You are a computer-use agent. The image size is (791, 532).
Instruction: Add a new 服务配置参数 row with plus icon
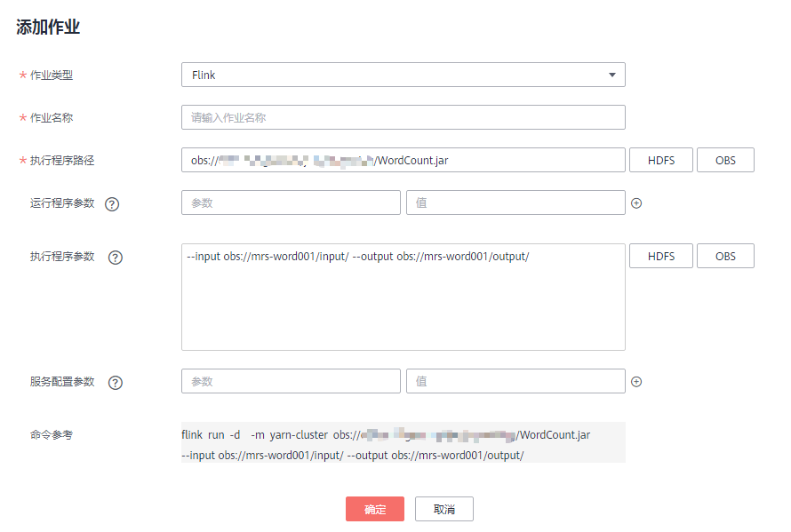[636, 382]
